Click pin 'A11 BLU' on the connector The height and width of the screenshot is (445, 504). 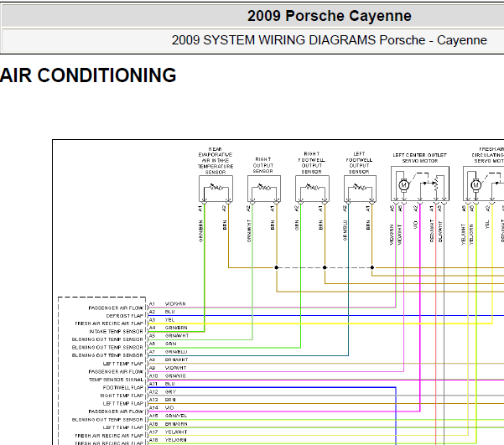click(162, 384)
